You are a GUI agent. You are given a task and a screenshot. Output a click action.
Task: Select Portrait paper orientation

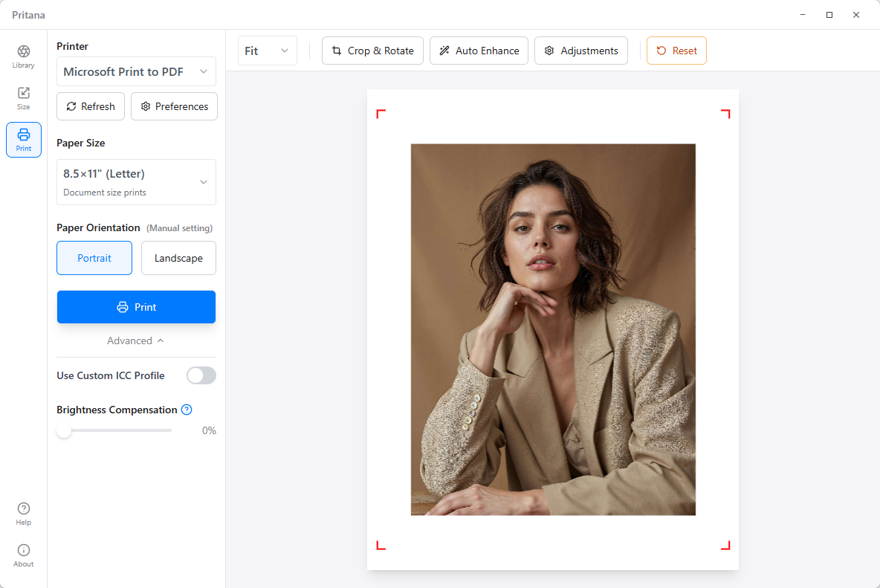(x=94, y=258)
